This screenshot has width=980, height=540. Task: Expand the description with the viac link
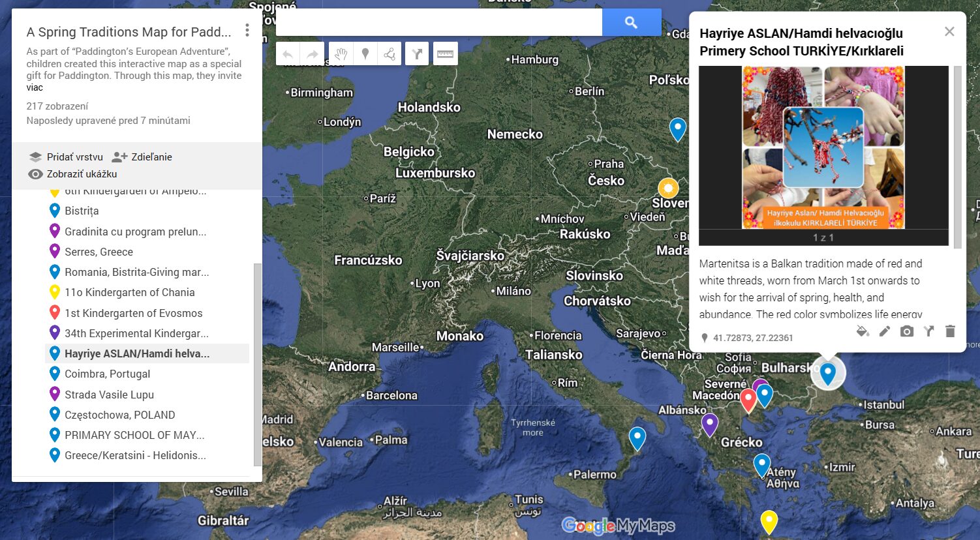click(35, 87)
